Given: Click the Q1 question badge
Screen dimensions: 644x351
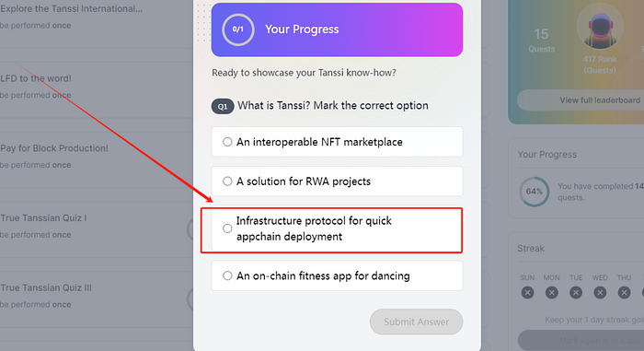Looking at the screenshot, I should coord(223,106).
